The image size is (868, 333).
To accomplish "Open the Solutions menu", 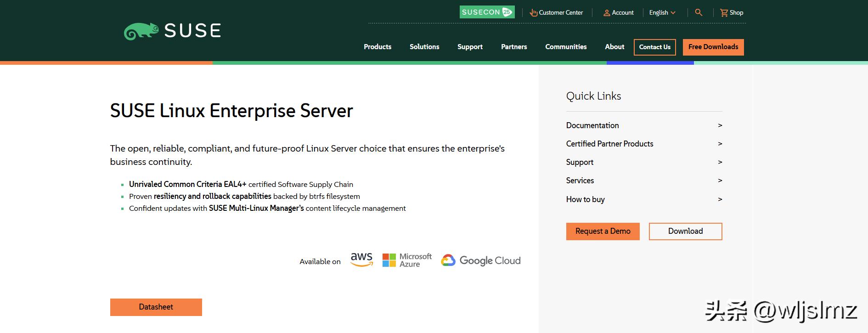I will point(424,47).
